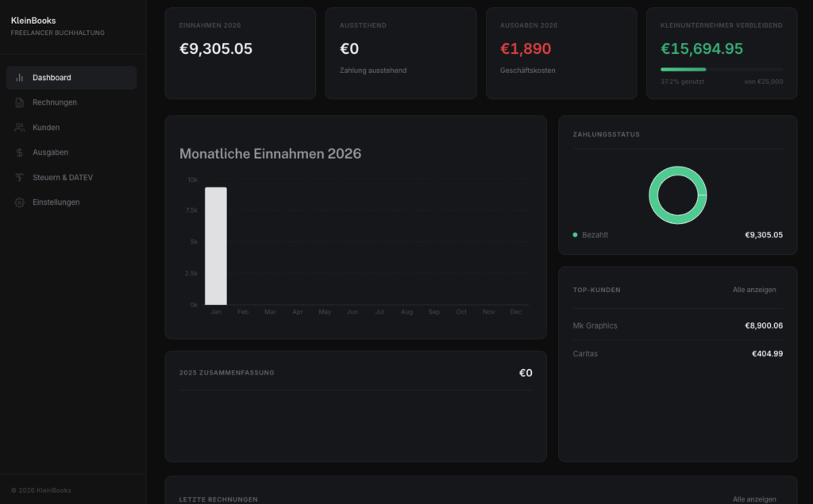Select the 2025 Zusammenfassung card
813x504 pixels.
pyautogui.click(x=355, y=371)
